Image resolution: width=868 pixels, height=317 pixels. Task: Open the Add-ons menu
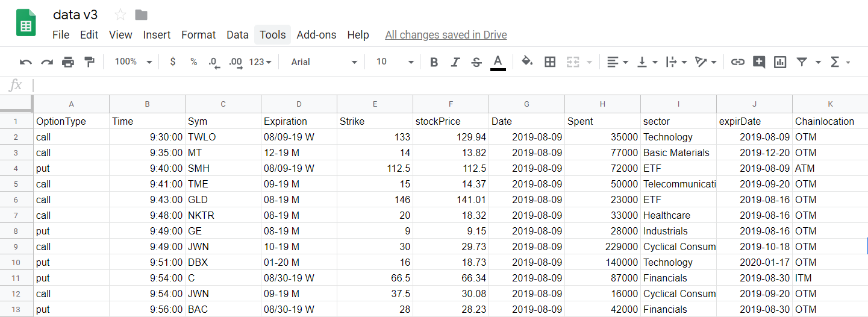pyautogui.click(x=317, y=35)
